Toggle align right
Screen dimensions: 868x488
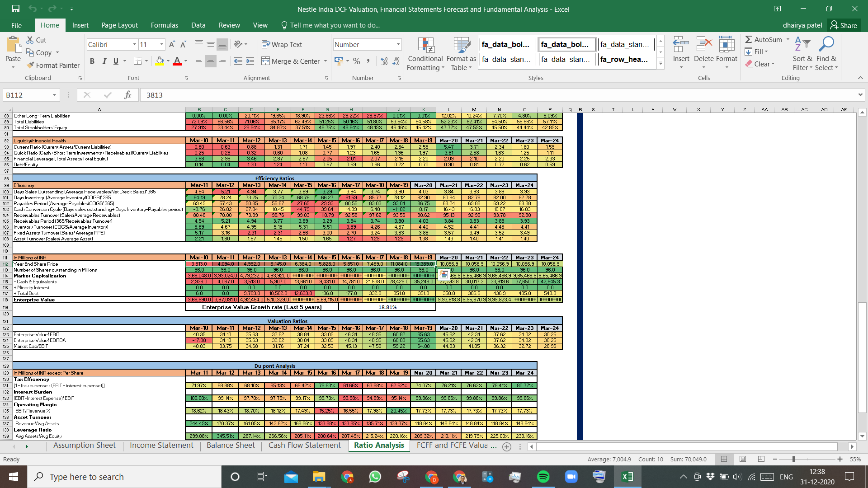point(222,61)
